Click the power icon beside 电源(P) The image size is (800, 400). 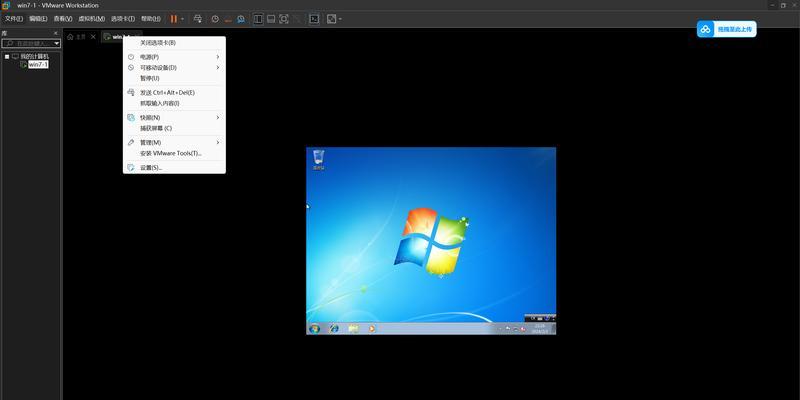[x=131, y=57]
